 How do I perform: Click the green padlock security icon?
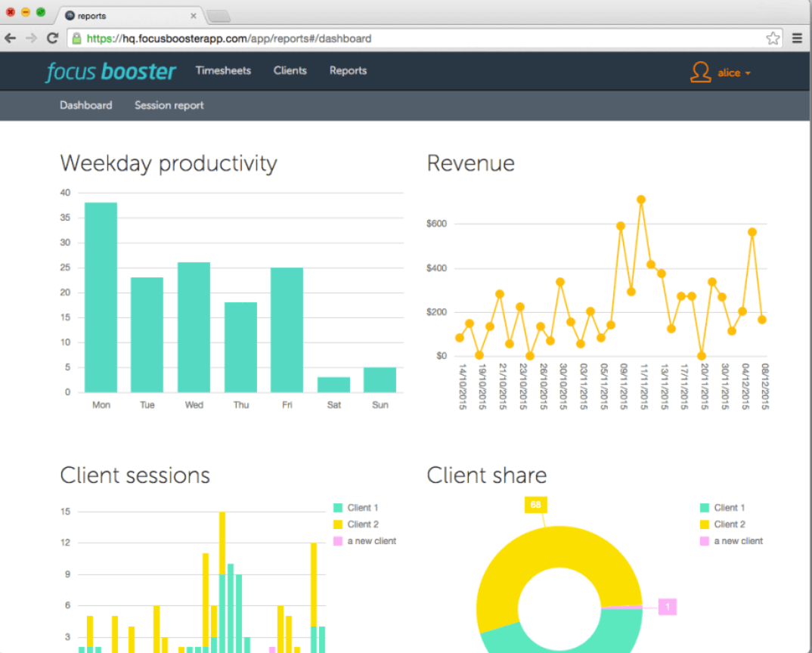click(x=76, y=39)
